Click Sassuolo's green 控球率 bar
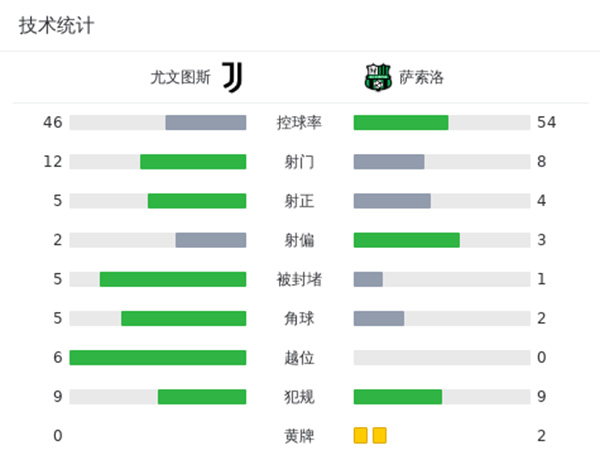Image resolution: width=600 pixels, height=455 pixels. (401, 123)
